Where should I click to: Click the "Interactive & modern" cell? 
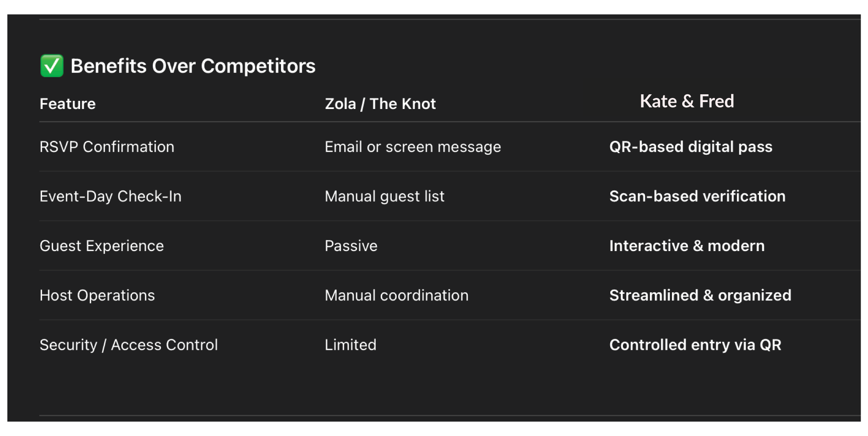687,246
